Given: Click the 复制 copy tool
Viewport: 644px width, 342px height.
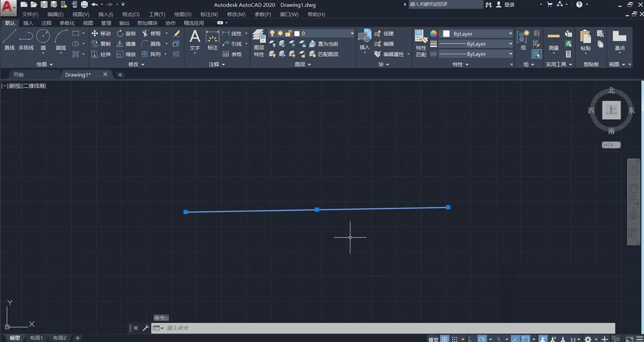Looking at the screenshot, I should (101, 44).
